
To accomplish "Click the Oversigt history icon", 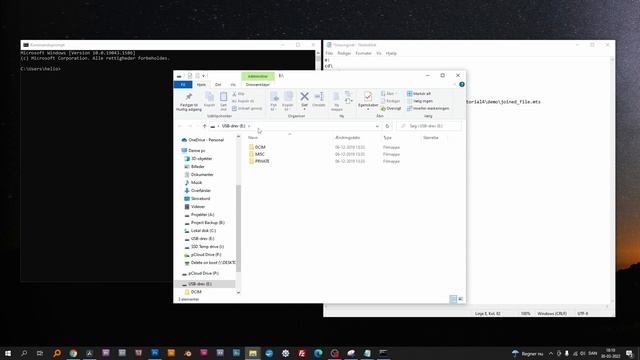I will pyautogui.click(x=383, y=109).
